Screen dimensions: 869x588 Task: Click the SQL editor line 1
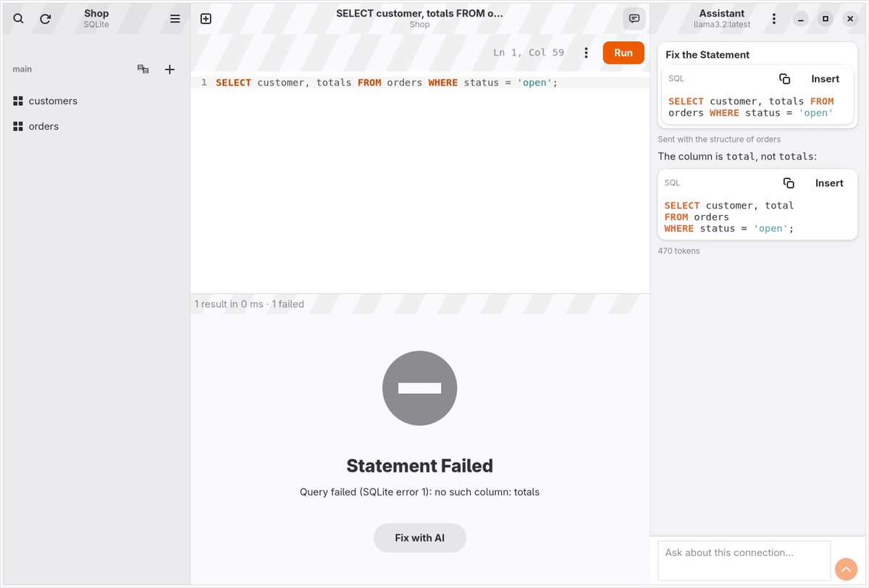click(420, 83)
